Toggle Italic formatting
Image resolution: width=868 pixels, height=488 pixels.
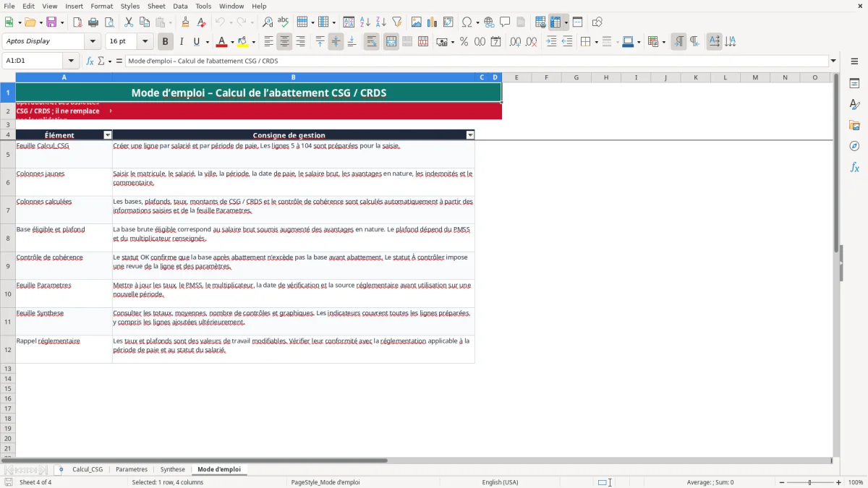tap(182, 42)
